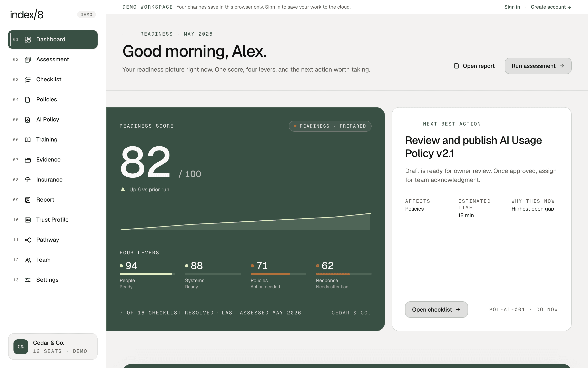Click document icon beside Open report
588x368 pixels.
pos(456,66)
